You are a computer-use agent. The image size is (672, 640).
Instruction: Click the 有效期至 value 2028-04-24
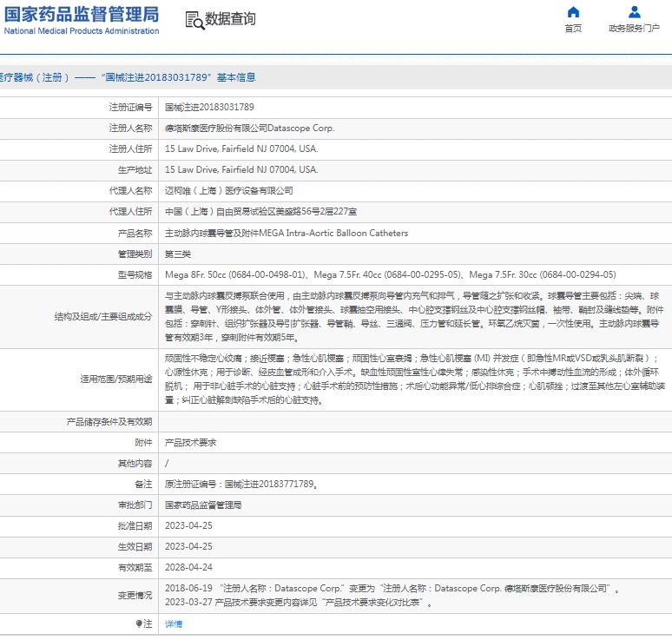point(188,568)
